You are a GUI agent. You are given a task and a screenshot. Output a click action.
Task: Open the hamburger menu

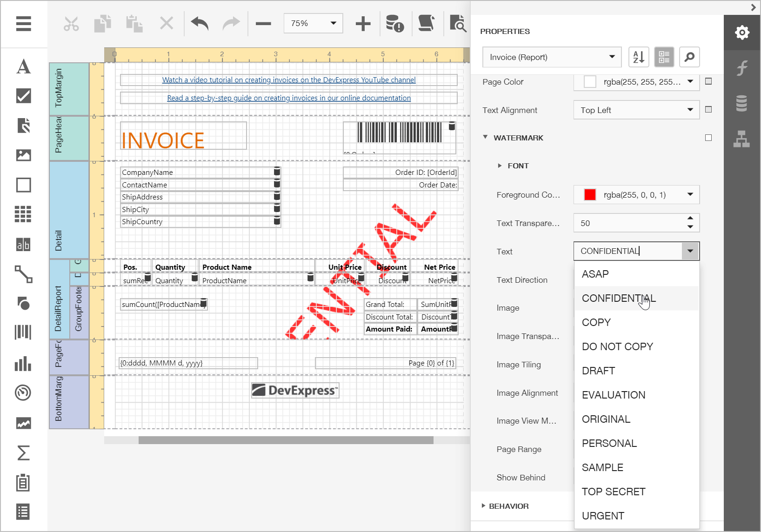tap(23, 23)
